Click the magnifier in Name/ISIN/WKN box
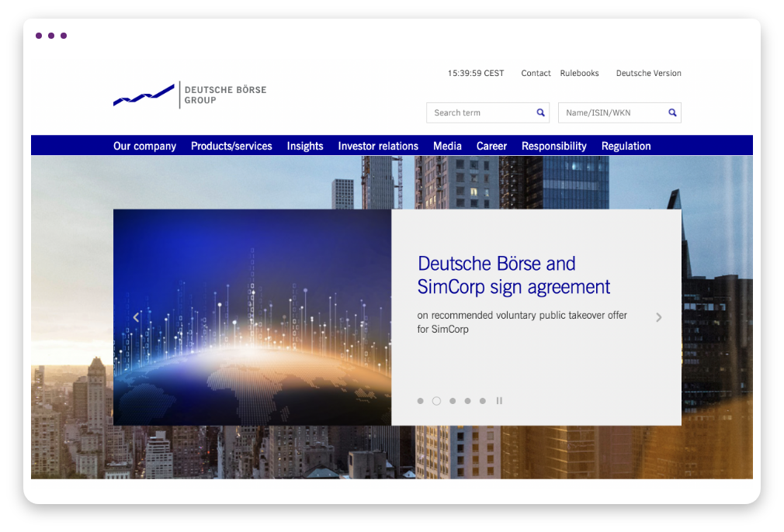 [x=672, y=113]
